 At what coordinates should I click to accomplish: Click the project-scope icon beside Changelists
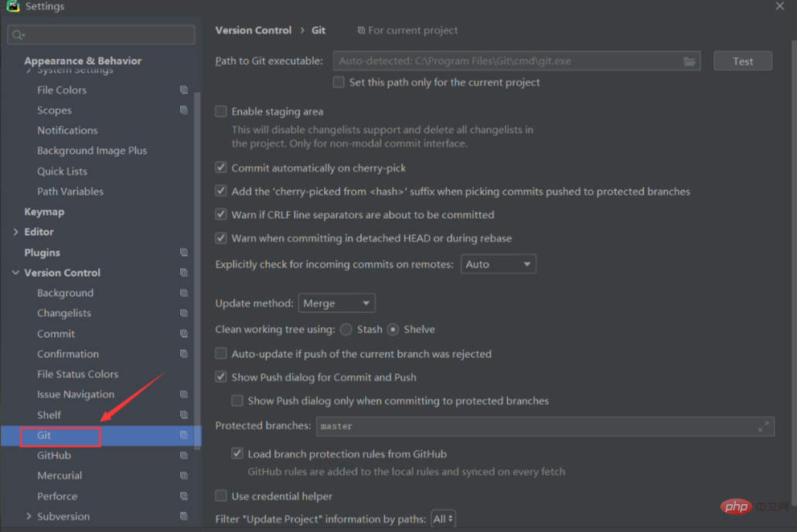[184, 313]
